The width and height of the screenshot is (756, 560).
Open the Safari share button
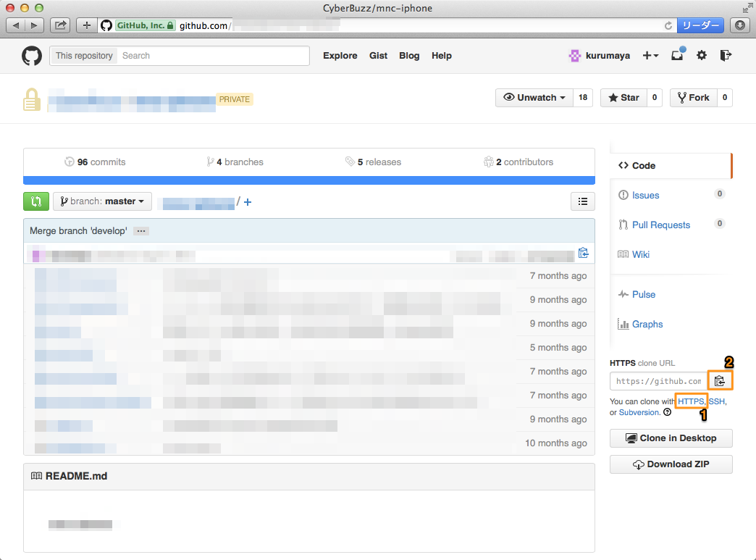[x=60, y=25]
